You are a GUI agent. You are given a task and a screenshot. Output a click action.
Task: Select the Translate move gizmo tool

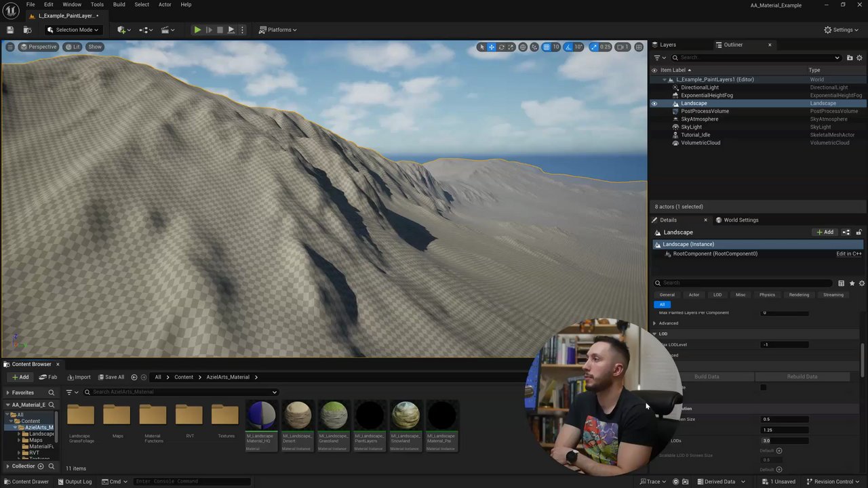point(492,47)
